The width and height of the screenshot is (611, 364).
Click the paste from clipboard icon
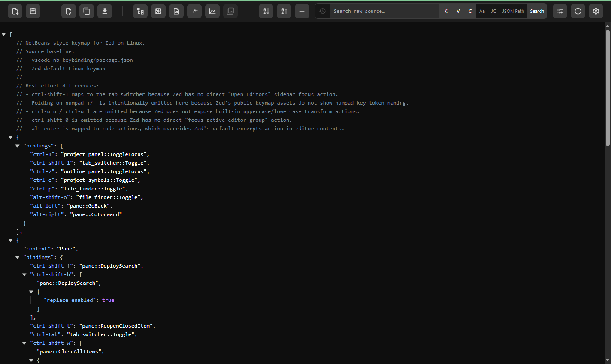click(33, 12)
